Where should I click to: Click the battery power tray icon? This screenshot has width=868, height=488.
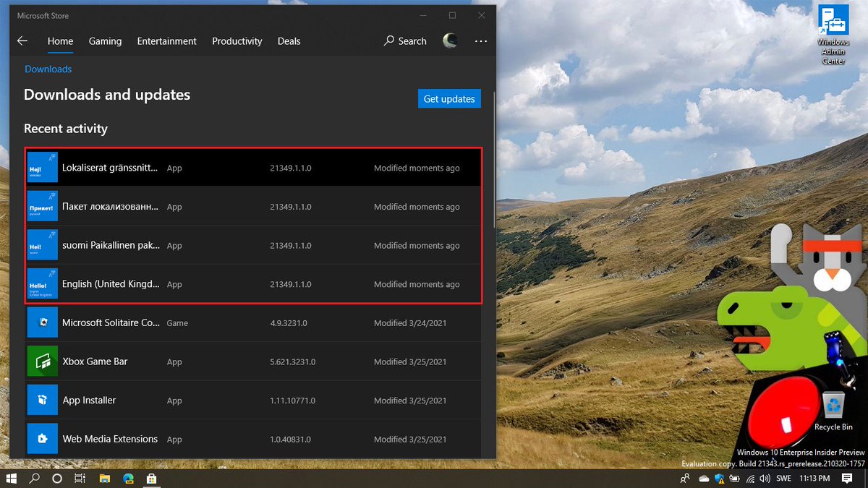pos(735,479)
